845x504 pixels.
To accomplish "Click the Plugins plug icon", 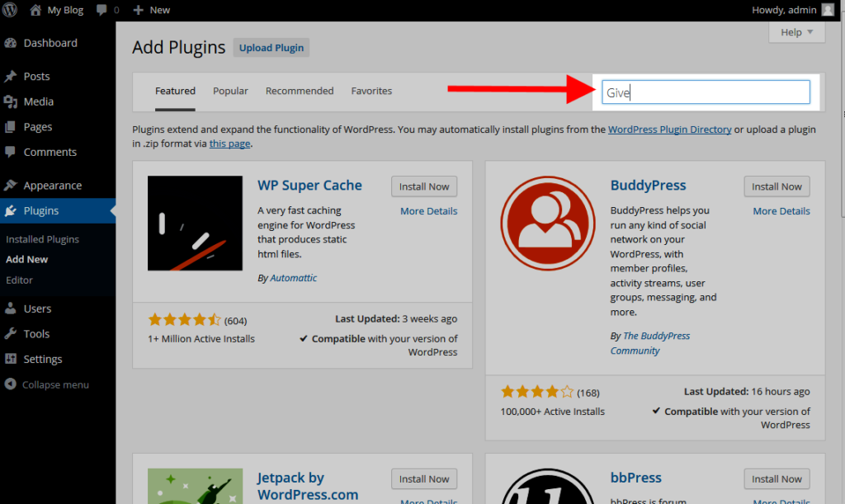I will coord(10,210).
